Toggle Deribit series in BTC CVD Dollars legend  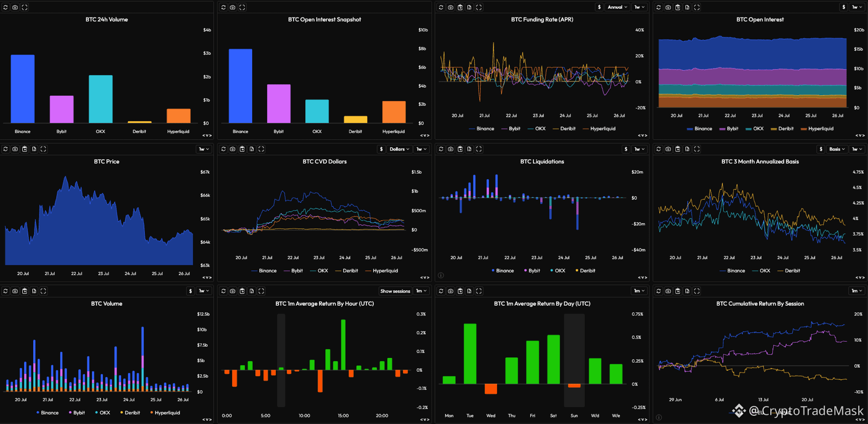[346, 270]
